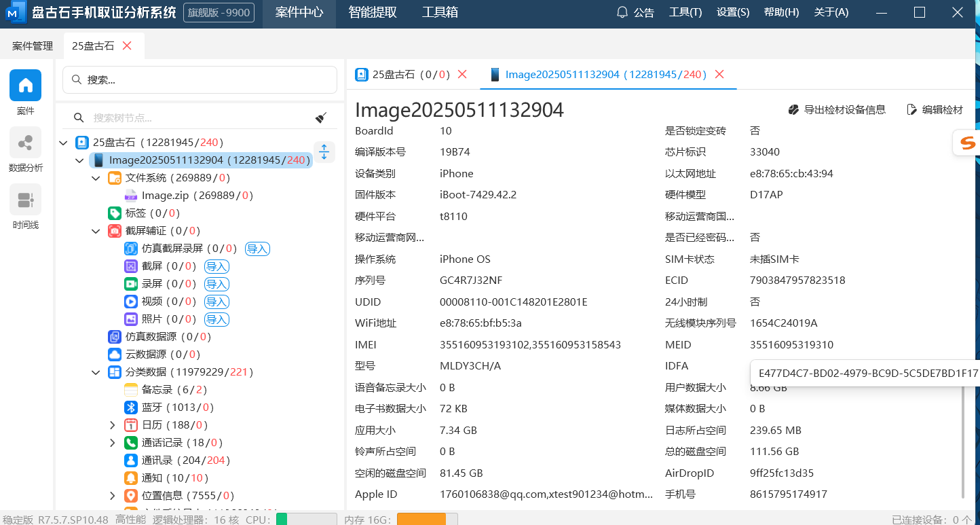Select the Image.zip file node
980x525 pixels.
point(189,196)
